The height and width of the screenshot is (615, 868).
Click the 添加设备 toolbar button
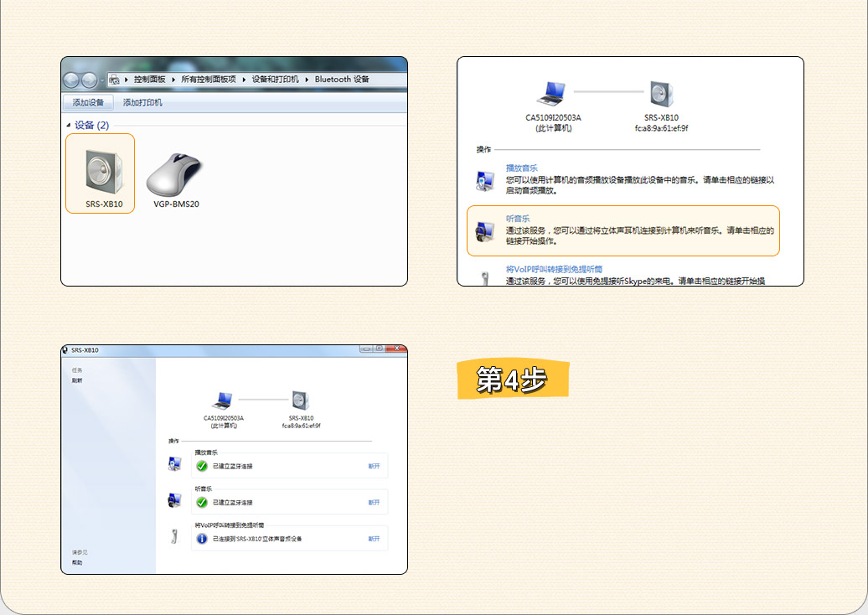[x=88, y=102]
